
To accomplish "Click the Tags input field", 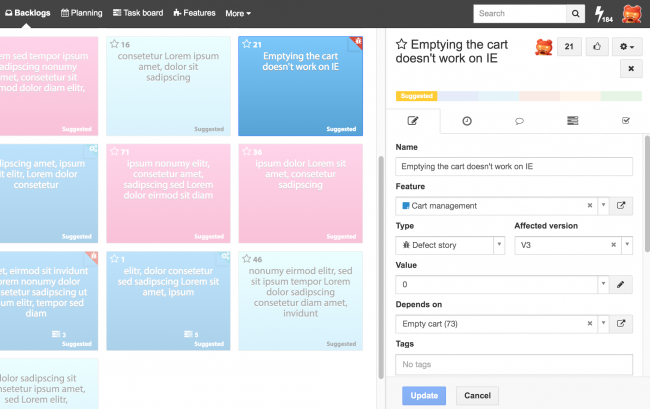I will click(514, 364).
